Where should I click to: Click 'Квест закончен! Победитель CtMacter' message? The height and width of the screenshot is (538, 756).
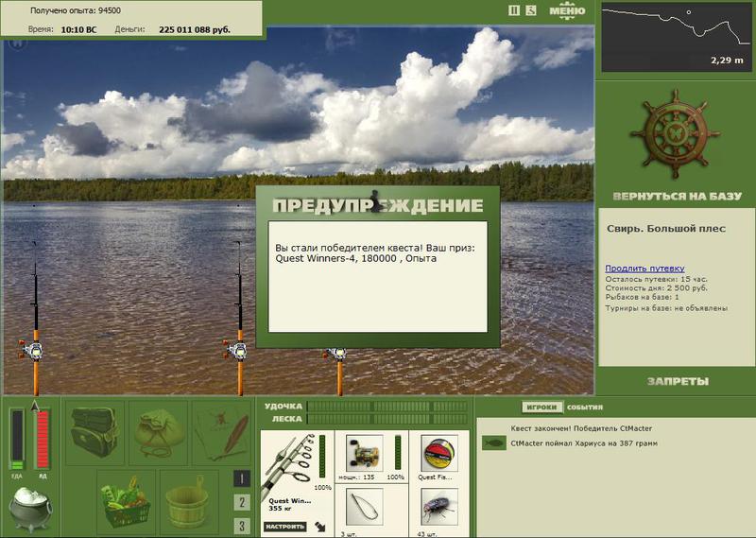click(x=581, y=428)
